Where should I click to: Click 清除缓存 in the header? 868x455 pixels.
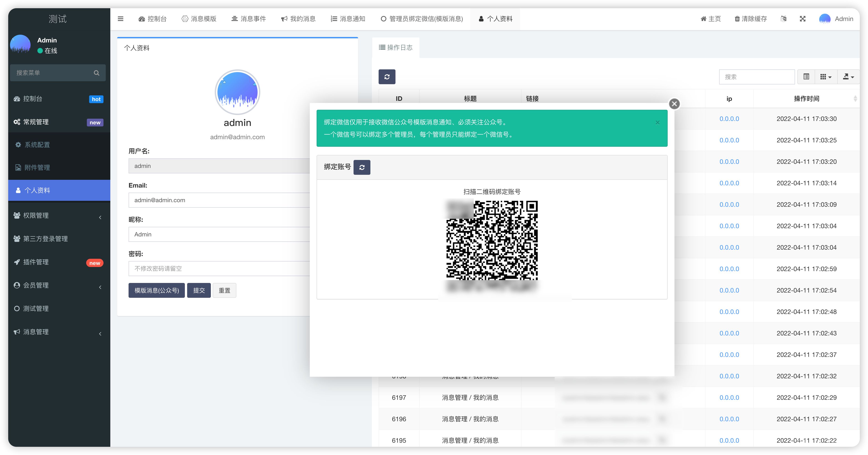751,19
